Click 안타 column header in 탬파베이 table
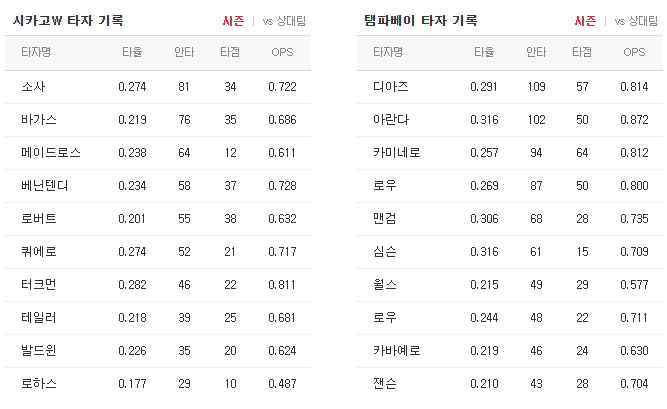Image resolution: width=667 pixels, height=409 pixels. [x=536, y=52]
